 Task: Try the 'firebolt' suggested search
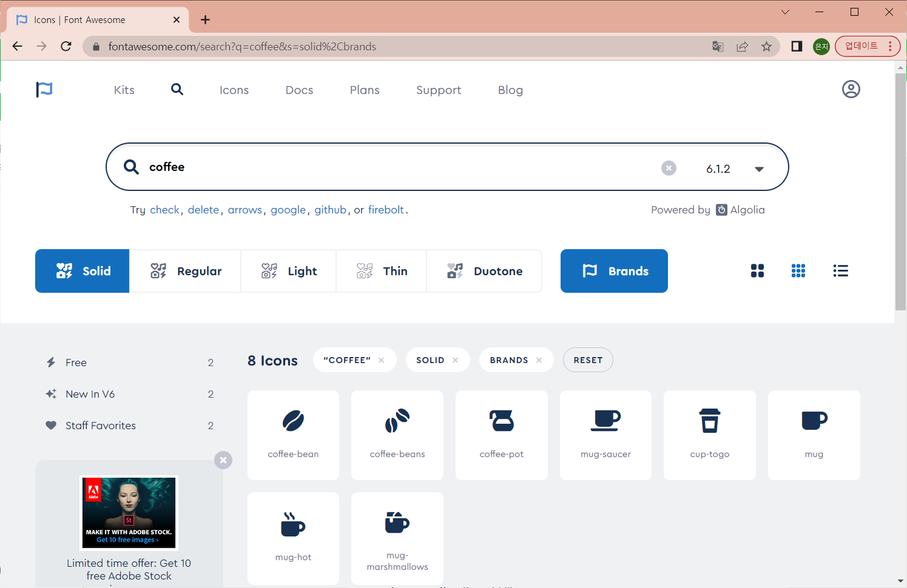pyautogui.click(x=386, y=210)
